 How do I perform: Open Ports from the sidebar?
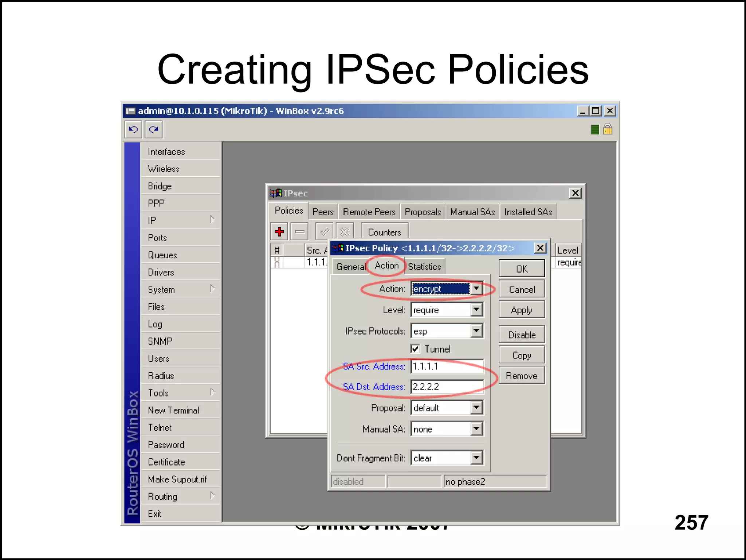coord(181,238)
